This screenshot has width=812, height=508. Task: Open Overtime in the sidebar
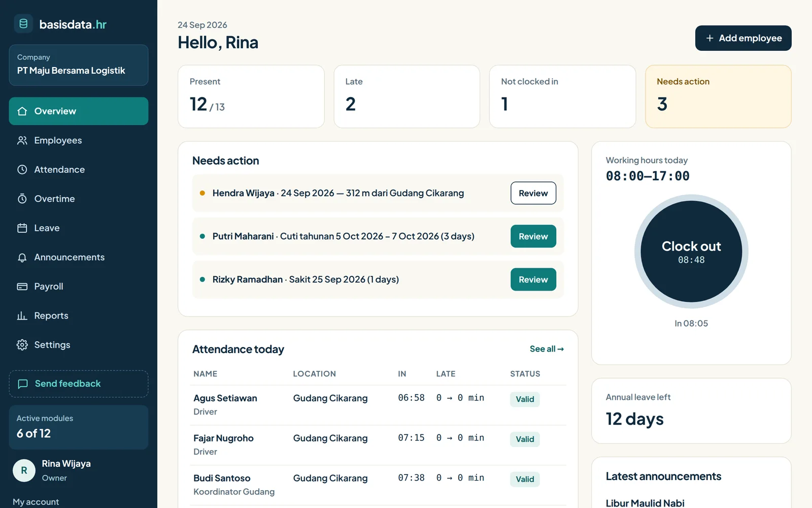(x=79, y=199)
